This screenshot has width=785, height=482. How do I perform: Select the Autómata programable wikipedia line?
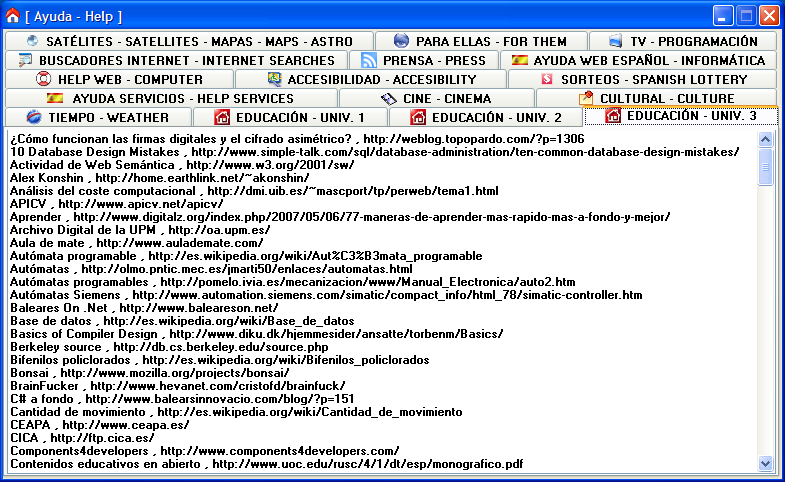246,256
